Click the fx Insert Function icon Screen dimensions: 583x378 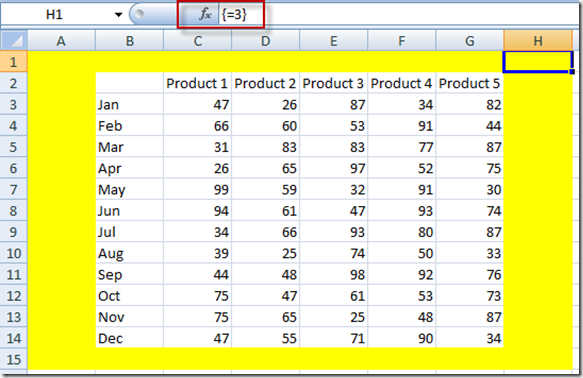pyautogui.click(x=205, y=14)
